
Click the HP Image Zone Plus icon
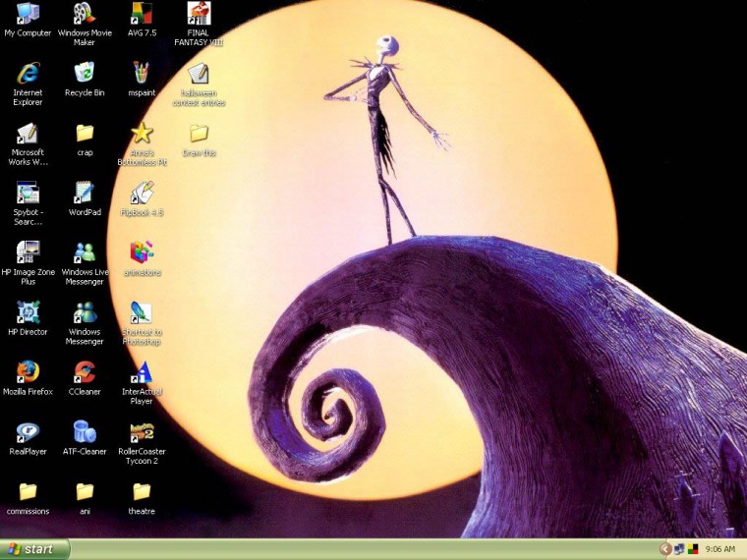point(28,253)
